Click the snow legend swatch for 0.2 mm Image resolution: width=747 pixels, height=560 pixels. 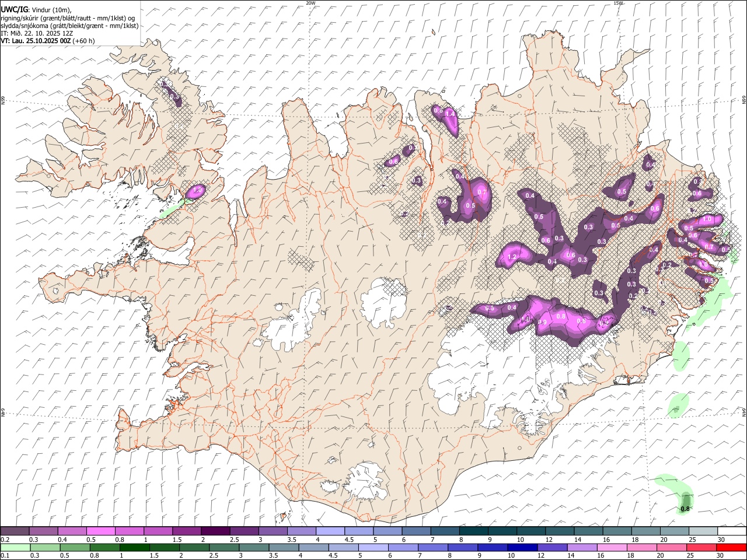click(15, 531)
